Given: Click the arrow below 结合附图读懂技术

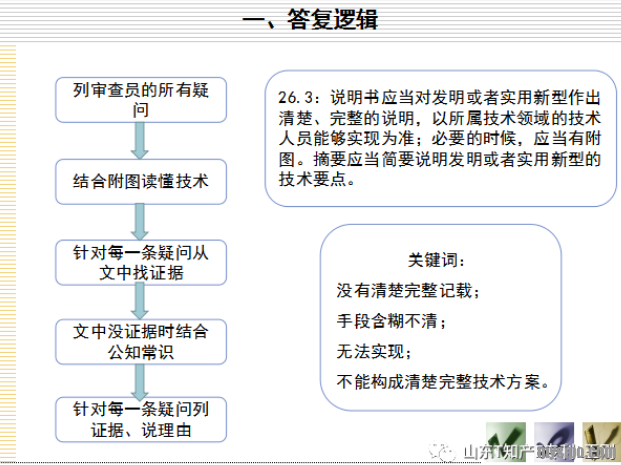Looking at the screenshot, I should click(142, 220).
